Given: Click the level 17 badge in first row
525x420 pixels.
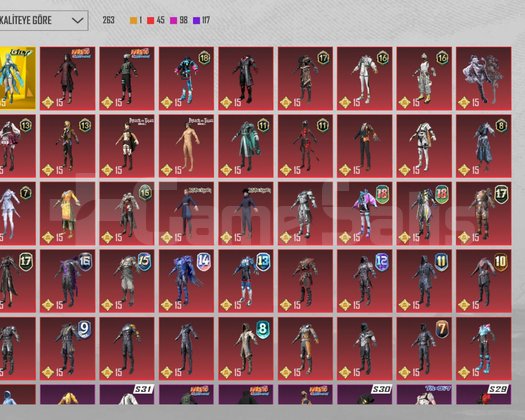Looking at the screenshot, I should click(323, 58).
